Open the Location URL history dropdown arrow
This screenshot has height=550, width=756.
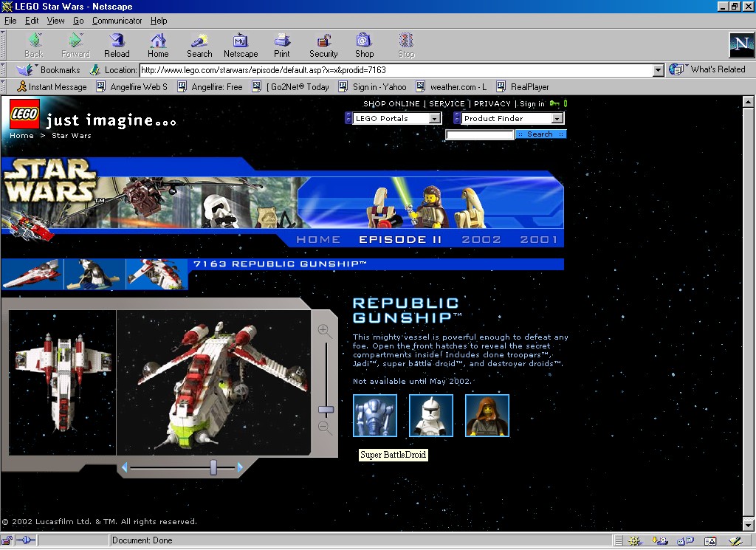click(658, 70)
